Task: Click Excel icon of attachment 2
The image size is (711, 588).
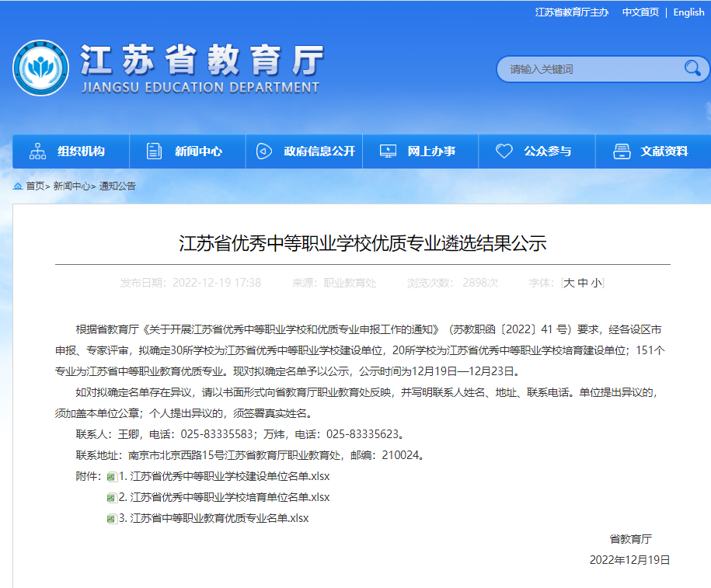Action: (x=112, y=498)
